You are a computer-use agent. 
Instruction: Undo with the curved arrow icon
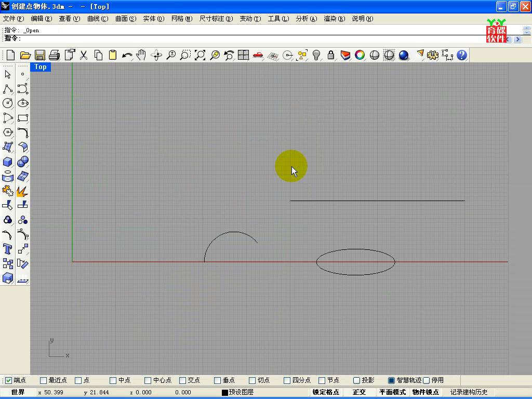click(x=127, y=55)
